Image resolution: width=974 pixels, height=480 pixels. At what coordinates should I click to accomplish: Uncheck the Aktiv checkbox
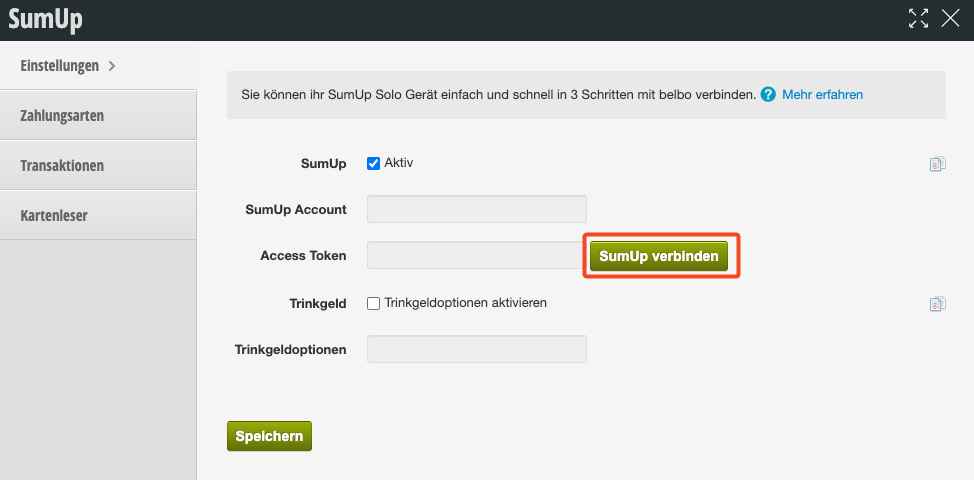click(x=374, y=163)
